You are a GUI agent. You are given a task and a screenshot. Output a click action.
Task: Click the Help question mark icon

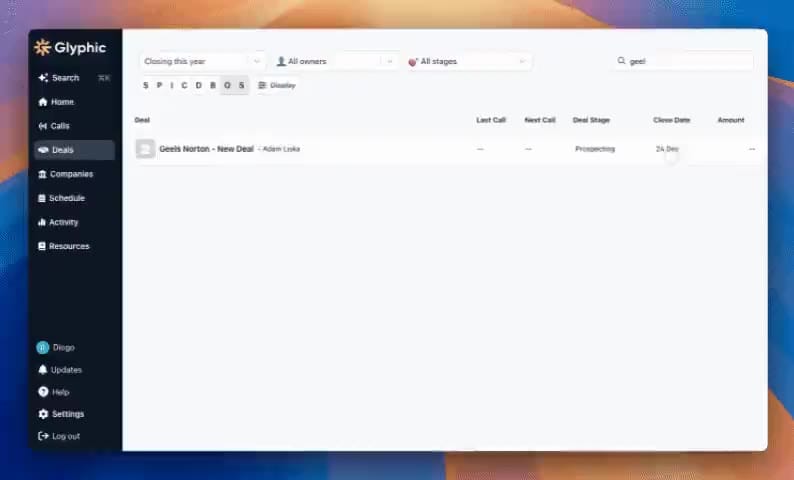pos(43,392)
